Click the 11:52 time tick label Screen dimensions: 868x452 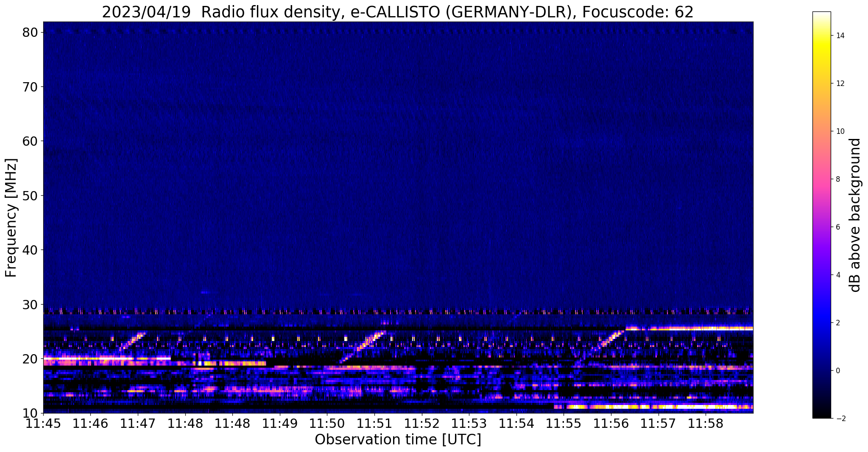pos(422,424)
